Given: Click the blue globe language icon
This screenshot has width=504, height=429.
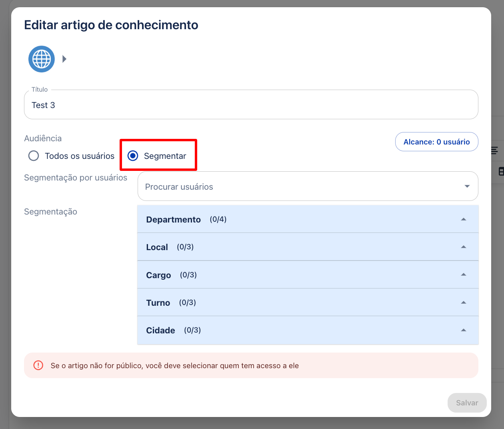Looking at the screenshot, I should 42,59.
